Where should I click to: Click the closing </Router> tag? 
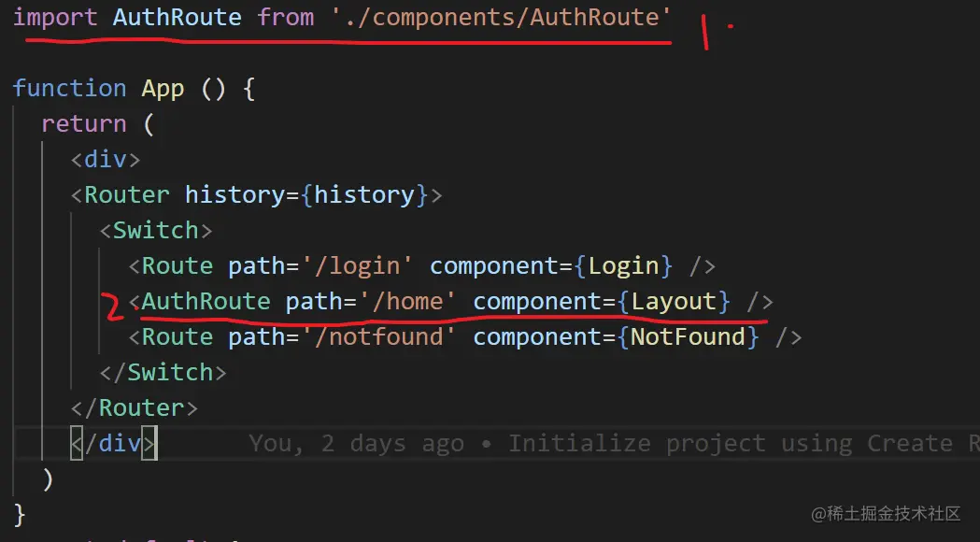[x=134, y=408]
